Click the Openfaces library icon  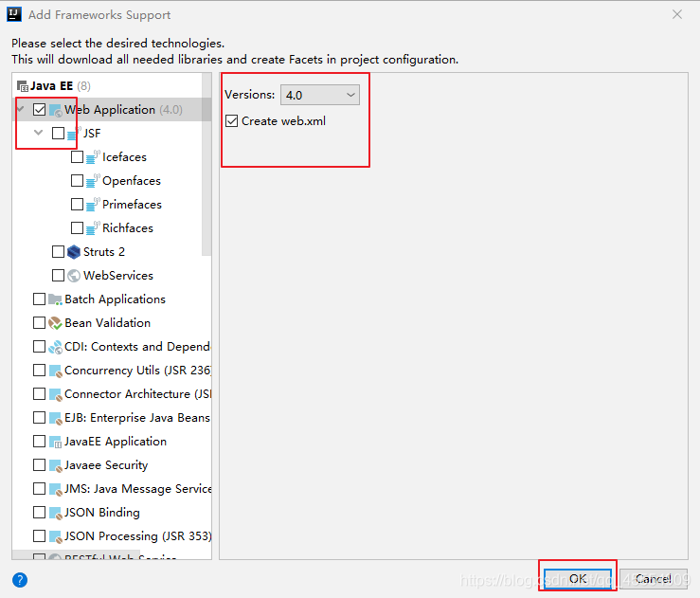click(x=93, y=180)
